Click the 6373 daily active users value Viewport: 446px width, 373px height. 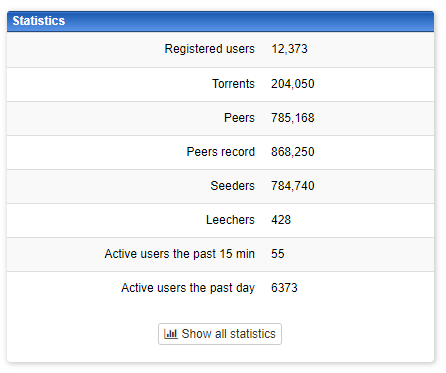(284, 288)
